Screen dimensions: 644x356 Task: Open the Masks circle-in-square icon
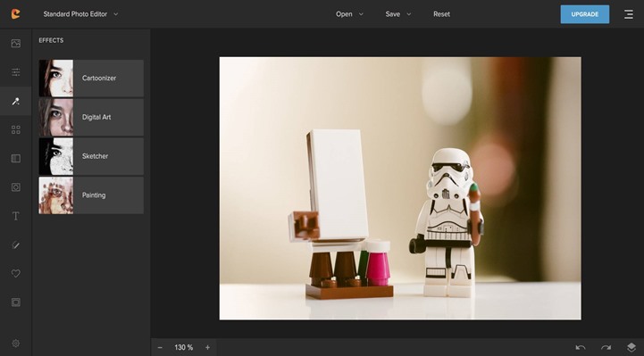point(15,187)
